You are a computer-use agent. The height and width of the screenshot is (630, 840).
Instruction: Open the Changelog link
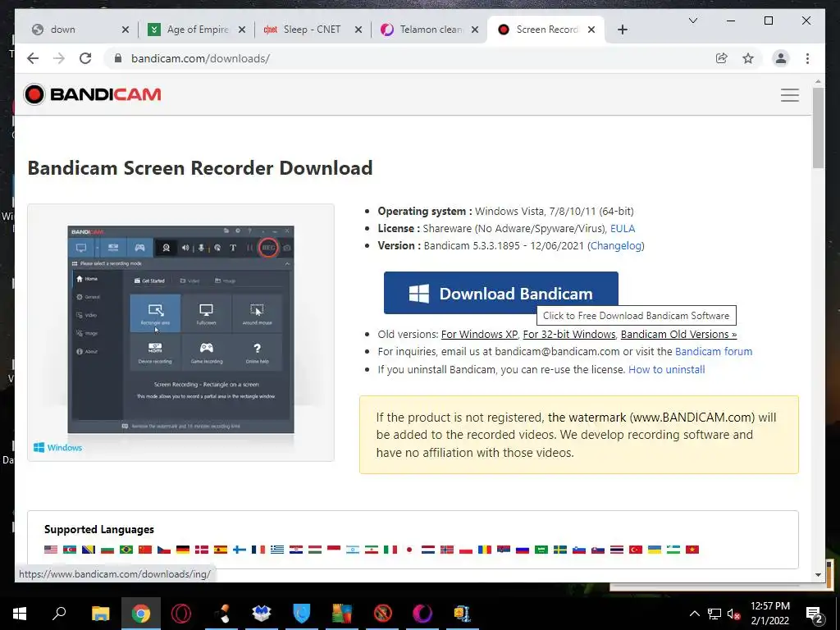click(615, 245)
